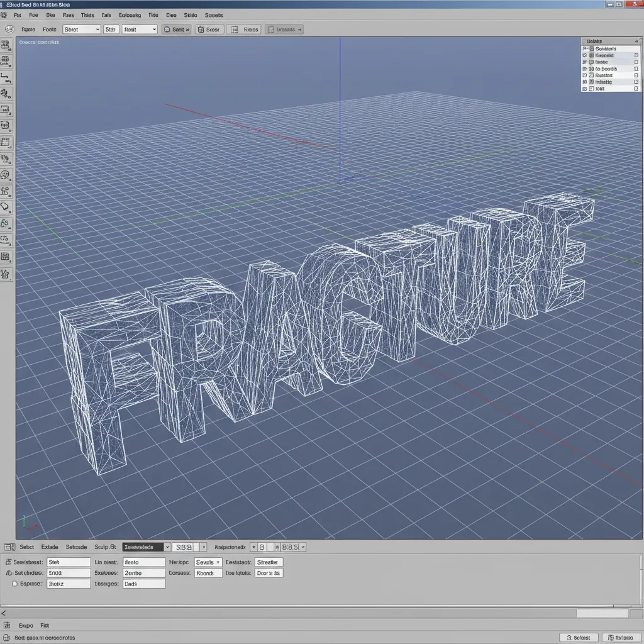Click the fleato input field

144,562
